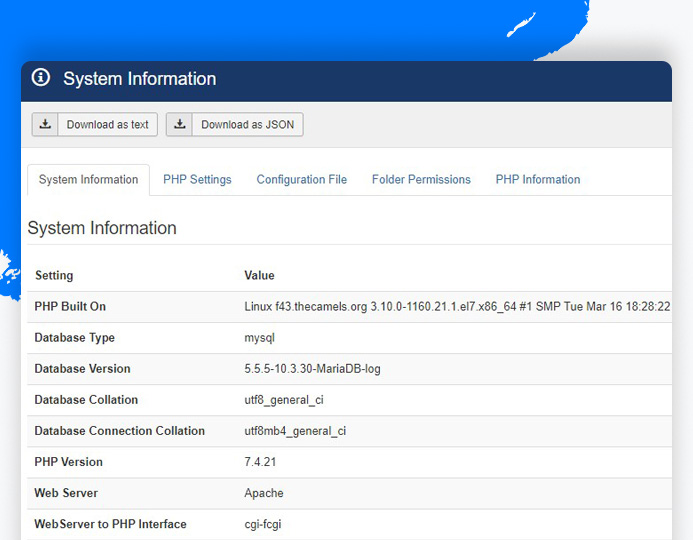The width and height of the screenshot is (693, 540).
Task: Click the Database Collation label
Action: (x=86, y=399)
